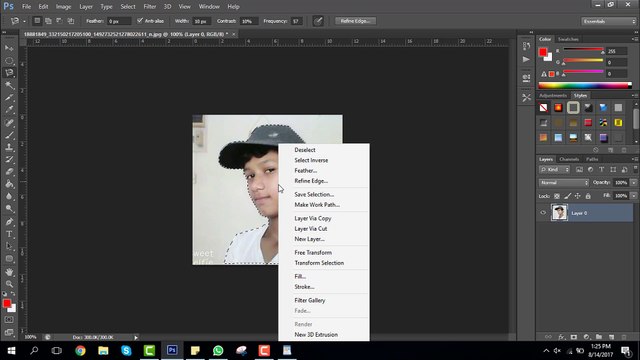This screenshot has width=640, height=360.
Task: Choose Stroke... in the context menu
Action: tap(304, 287)
